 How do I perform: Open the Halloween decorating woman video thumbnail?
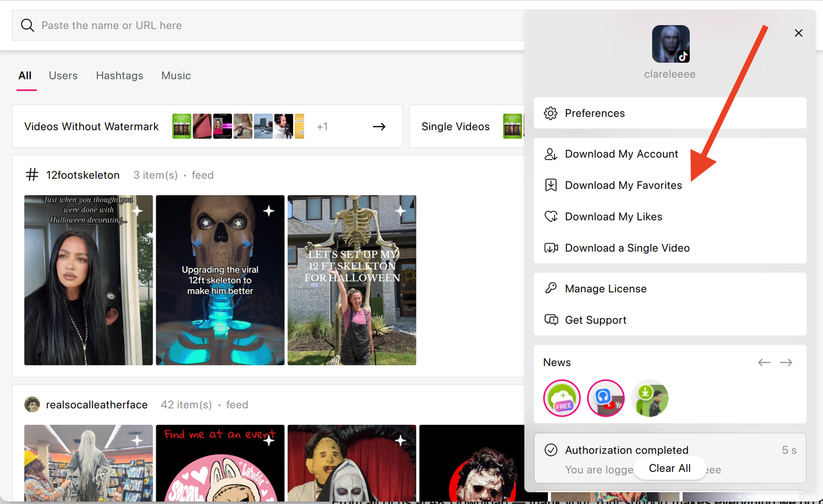pyautogui.click(x=89, y=280)
